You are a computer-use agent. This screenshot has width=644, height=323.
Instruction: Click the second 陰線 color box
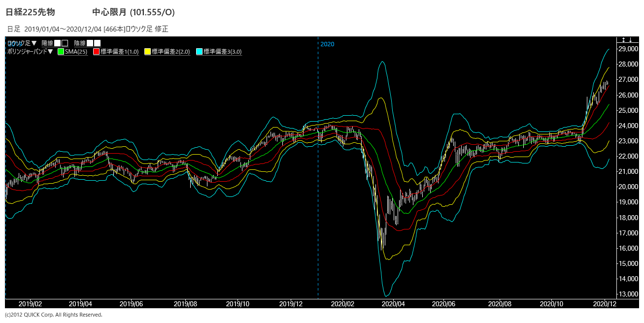(97, 43)
